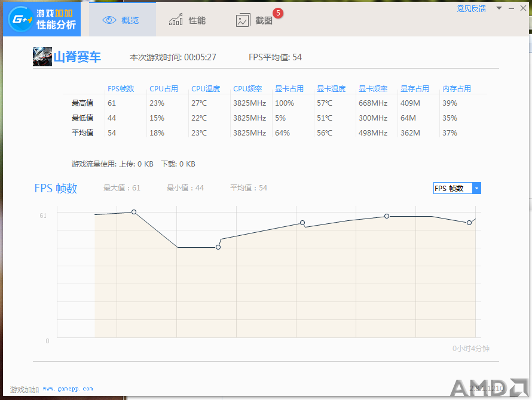Click the 游戏流量使用 traffic usage line
The height and width of the screenshot is (400, 532).
(133, 164)
